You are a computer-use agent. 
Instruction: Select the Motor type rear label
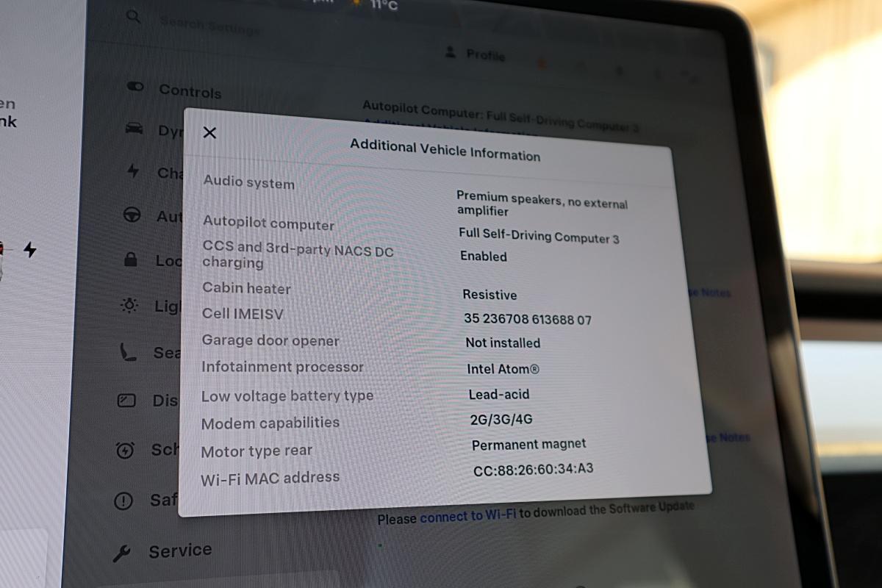(257, 451)
